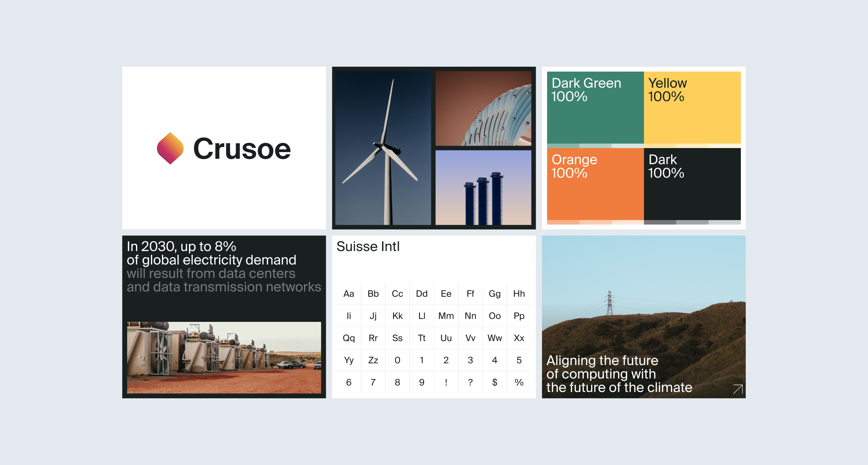Open the blue smokestacks photo
Image resolution: width=868 pixels, height=465 pixels.
pos(483,188)
